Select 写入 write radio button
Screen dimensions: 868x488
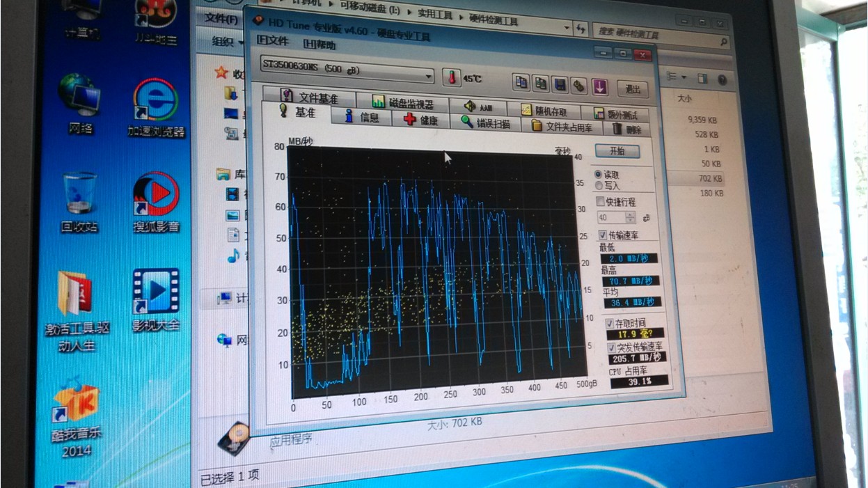(x=599, y=185)
